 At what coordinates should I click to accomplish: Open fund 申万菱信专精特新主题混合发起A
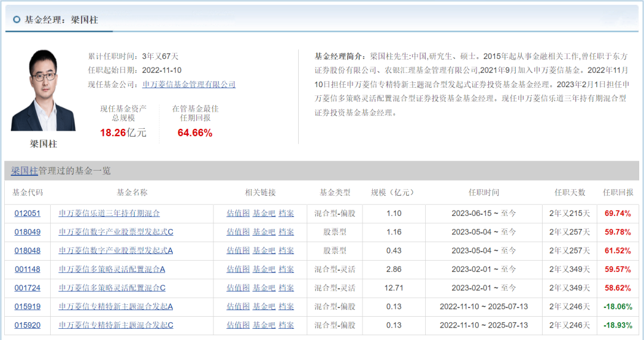(x=116, y=307)
